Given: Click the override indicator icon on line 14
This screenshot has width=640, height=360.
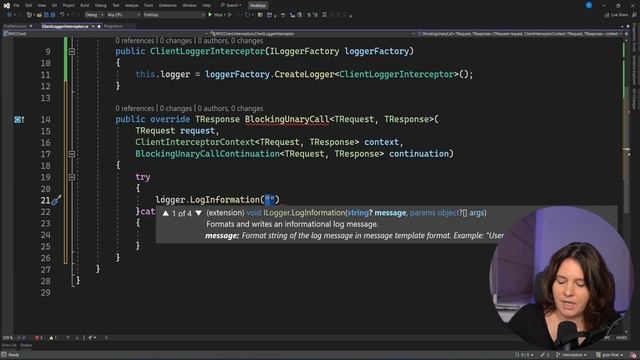Looking at the screenshot, I should [18, 120].
